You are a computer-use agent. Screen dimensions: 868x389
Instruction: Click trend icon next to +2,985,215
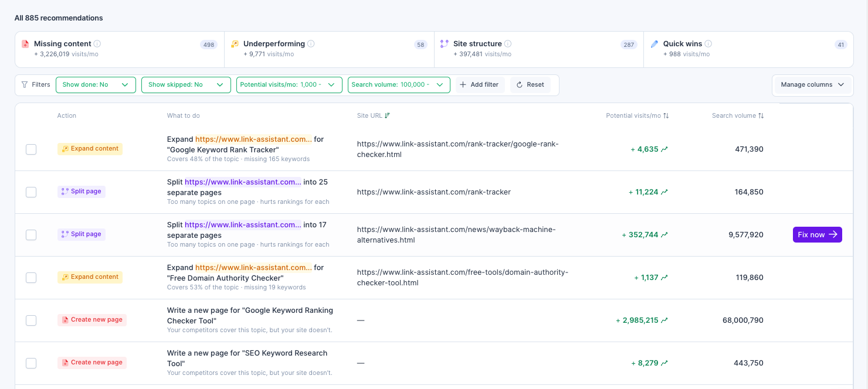point(664,320)
